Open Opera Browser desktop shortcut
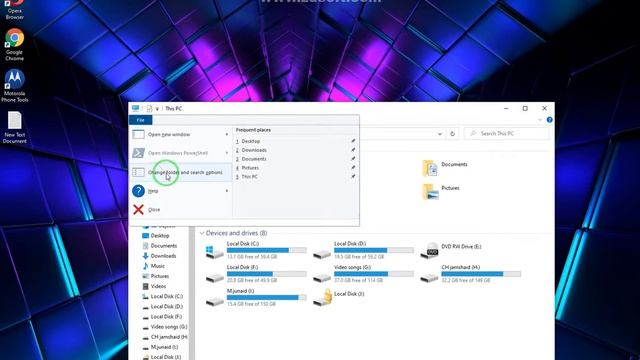The image size is (640, 360). pyautogui.click(x=14, y=9)
